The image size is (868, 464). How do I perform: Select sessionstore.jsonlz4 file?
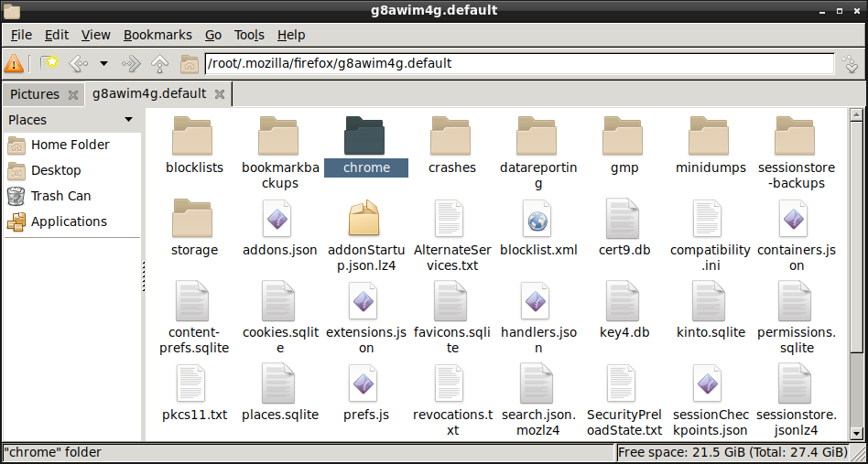(797, 400)
